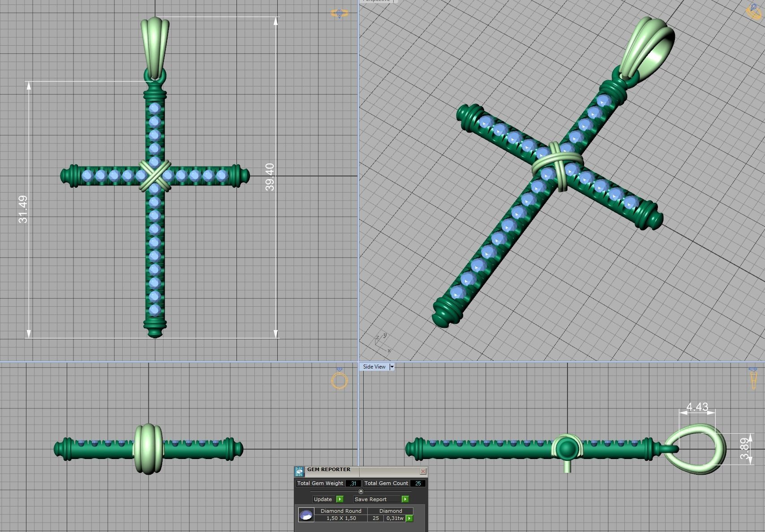Open the Side View dropdown arrow

392,367
